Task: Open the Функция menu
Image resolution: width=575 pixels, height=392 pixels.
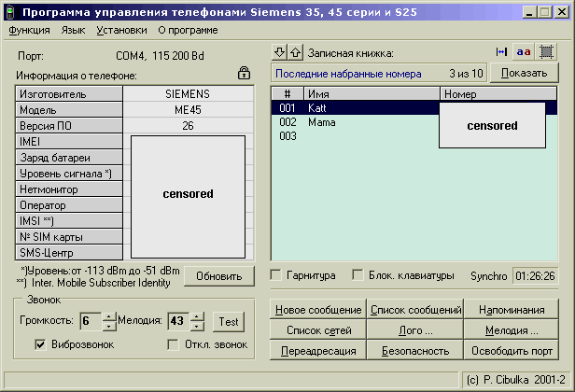Action: (x=29, y=30)
